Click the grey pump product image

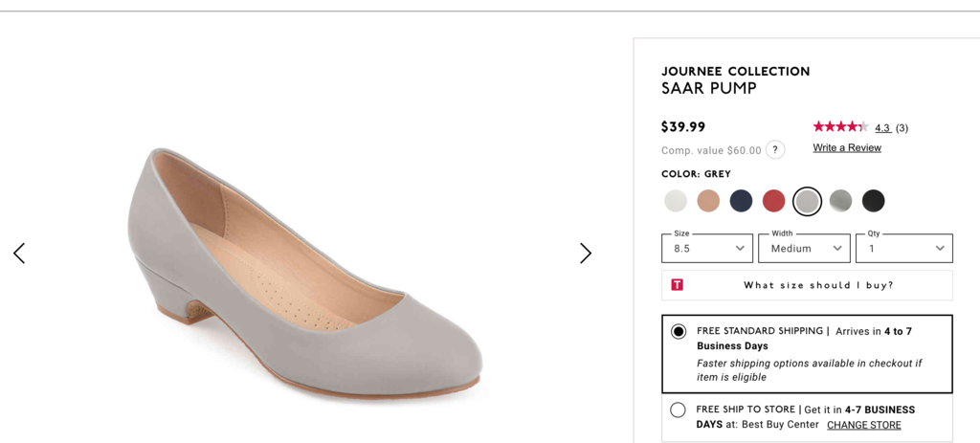(x=304, y=273)
